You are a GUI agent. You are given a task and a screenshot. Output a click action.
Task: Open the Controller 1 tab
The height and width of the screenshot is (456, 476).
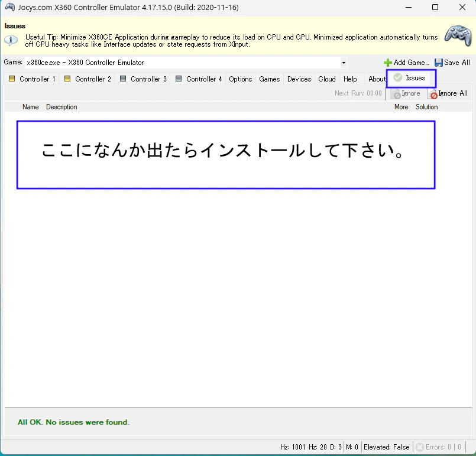[32, 79]
